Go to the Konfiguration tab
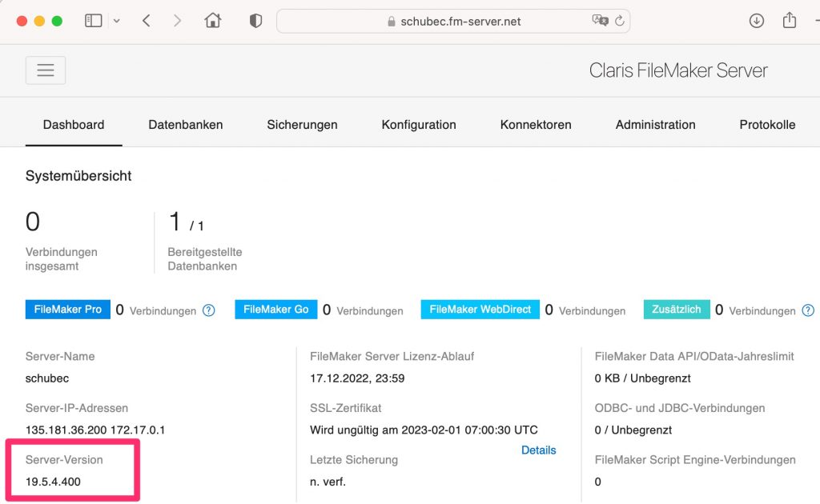The width and height of the screenshot is (820, 504). [419, 125]
